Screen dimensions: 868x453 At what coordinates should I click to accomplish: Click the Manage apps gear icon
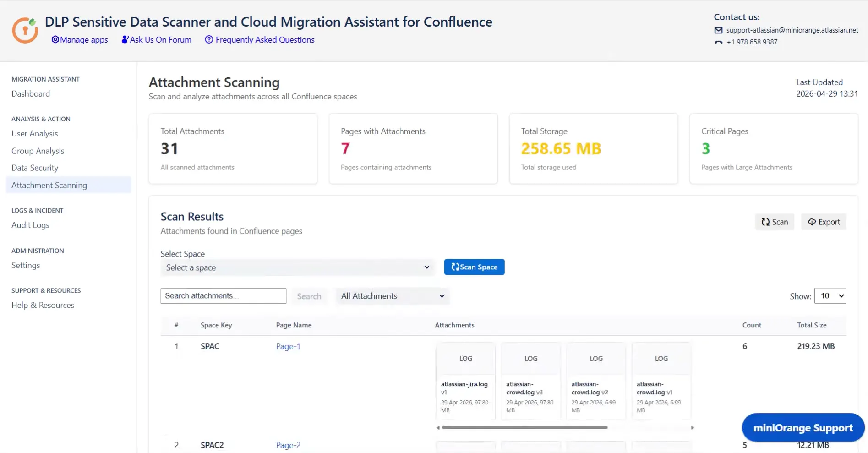pos(55,40)
